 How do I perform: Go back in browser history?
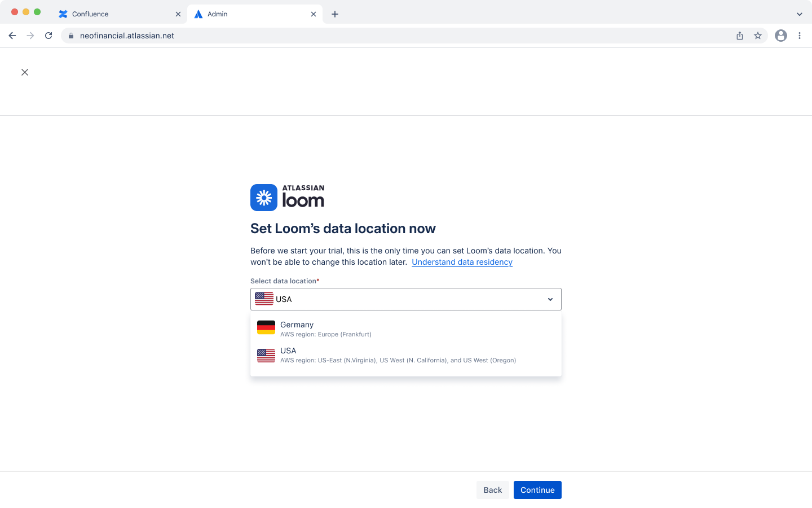(12, 36)
